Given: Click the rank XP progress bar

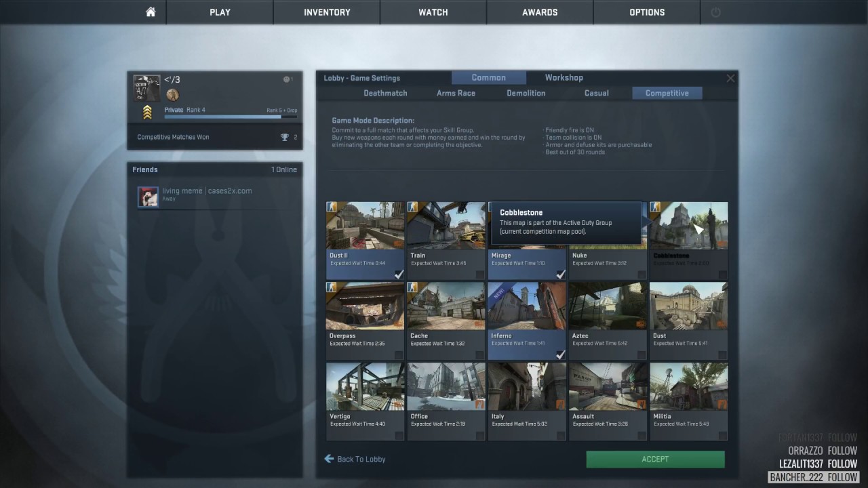Looking at the screenshot, I should [231, 117].
